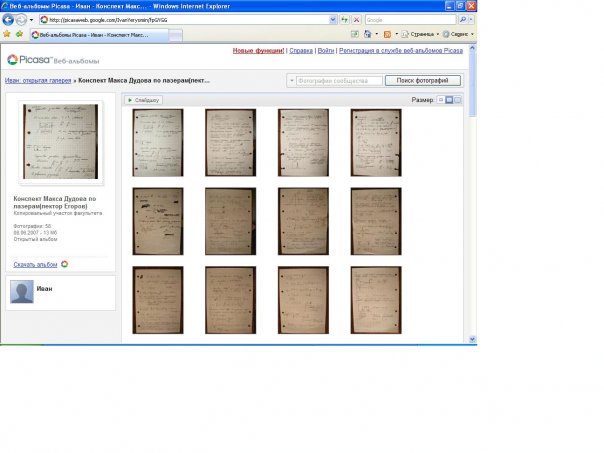Image resolution: width=604 pixels, height=453 pixels.
Task: Expand the Страница (Page) menu dropdown
Action: coord(438,34)
